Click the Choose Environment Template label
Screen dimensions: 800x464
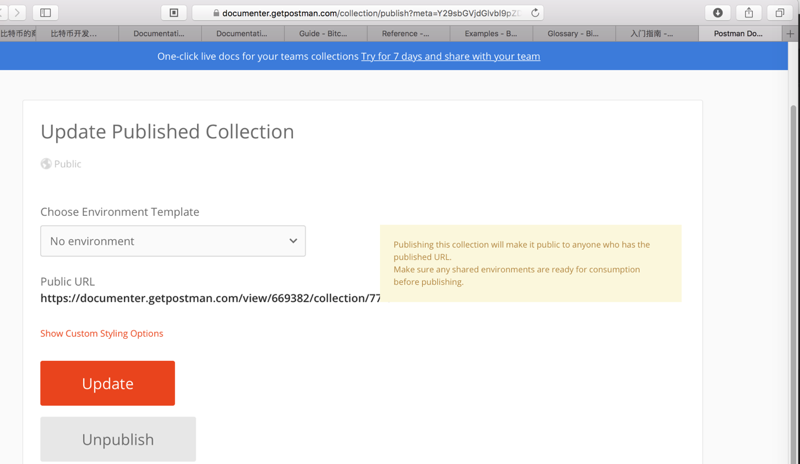tap(120, 212)
